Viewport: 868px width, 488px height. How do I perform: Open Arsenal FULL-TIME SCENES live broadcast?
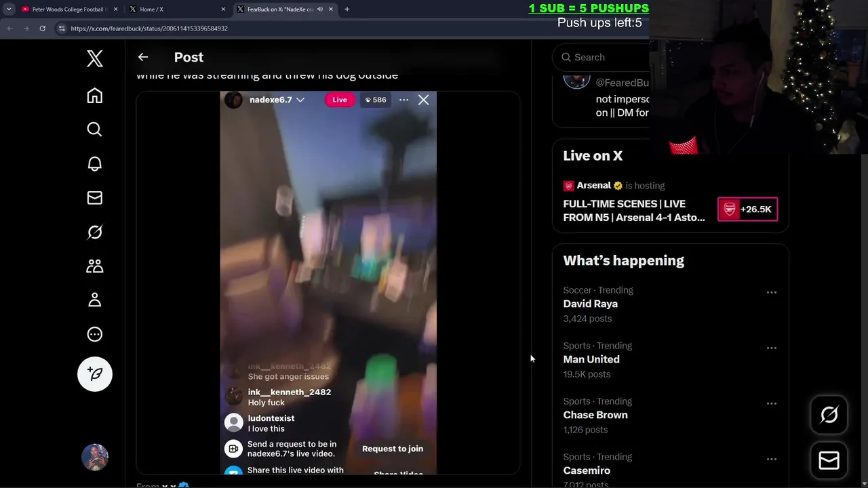(634, 211)
